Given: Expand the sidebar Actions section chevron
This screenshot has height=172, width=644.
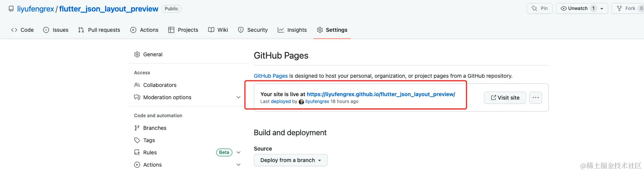Looking at the screenshot, I should [238, 165].
